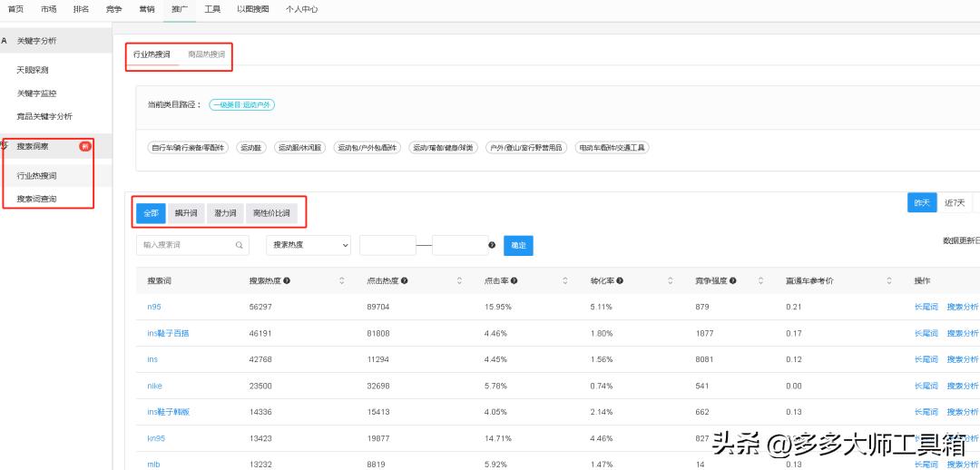This screenshot has width=980, height=470.
Task: Open the n95 search term link
Action: [x=153, y=308]
